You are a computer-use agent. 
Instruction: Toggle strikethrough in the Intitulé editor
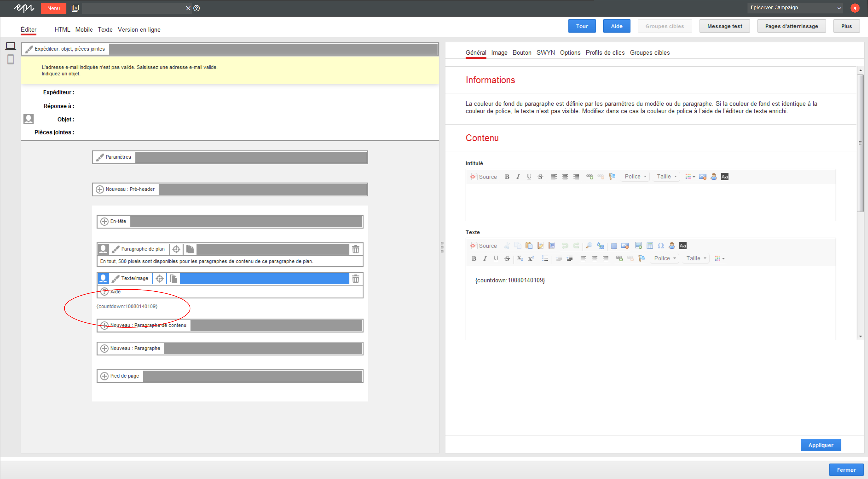(x=540, y=177)
